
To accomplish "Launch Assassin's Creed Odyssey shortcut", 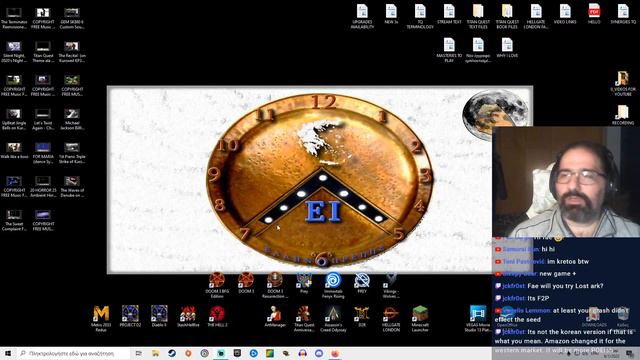I will click(x=333, y=318).
